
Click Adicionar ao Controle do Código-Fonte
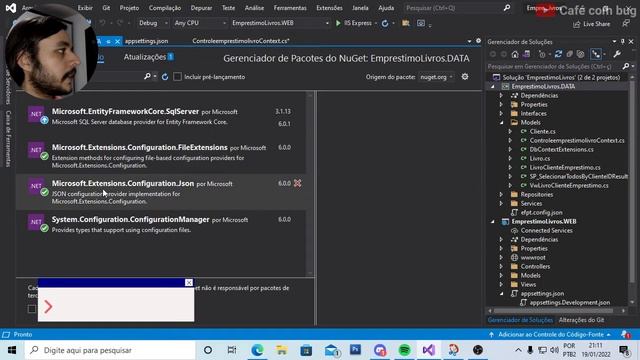click(551, 334)
